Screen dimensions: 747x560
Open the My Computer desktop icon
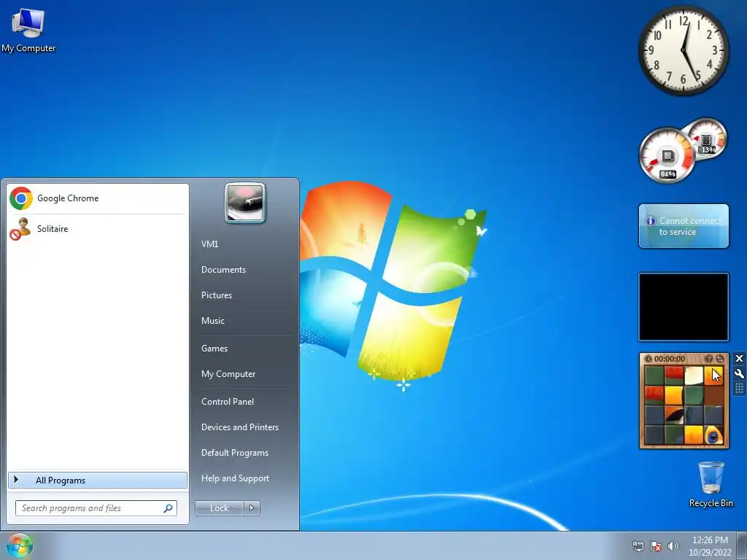28,31
